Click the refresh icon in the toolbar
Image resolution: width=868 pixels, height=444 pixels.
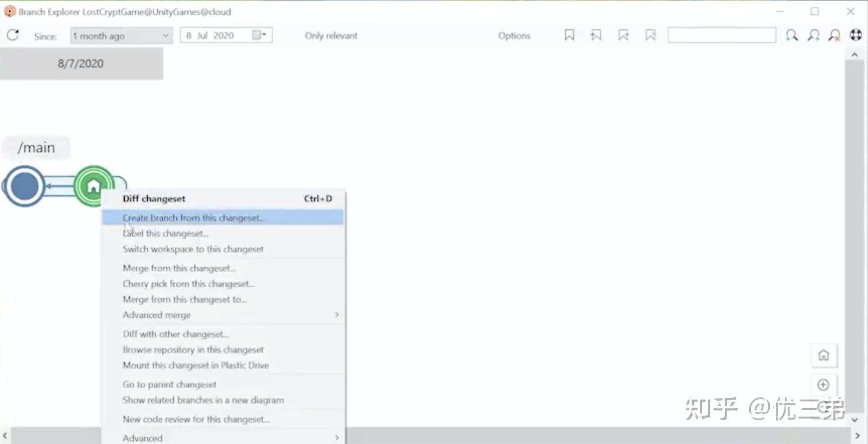13,35
